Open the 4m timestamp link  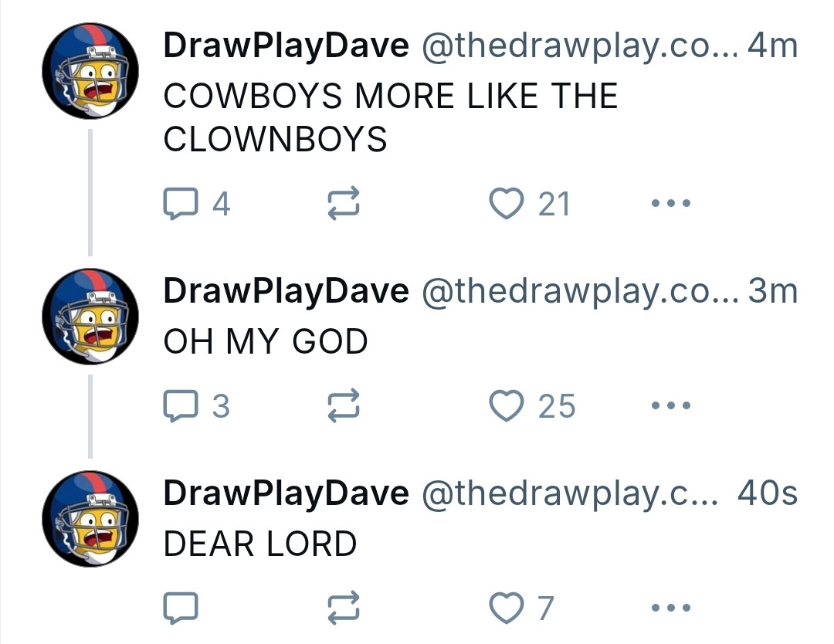(x=772, y=46)
